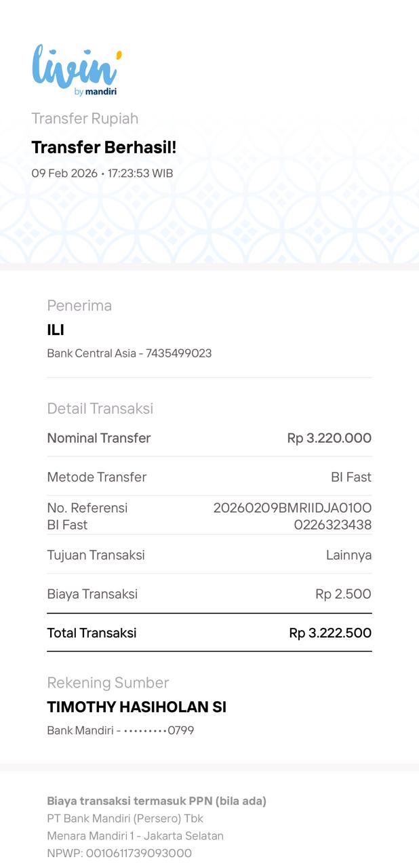Viewport: 419px width, 868px height.
Task: Click the transaction date and time stamp
Action: pyautogui.click(x=102, y=174)
